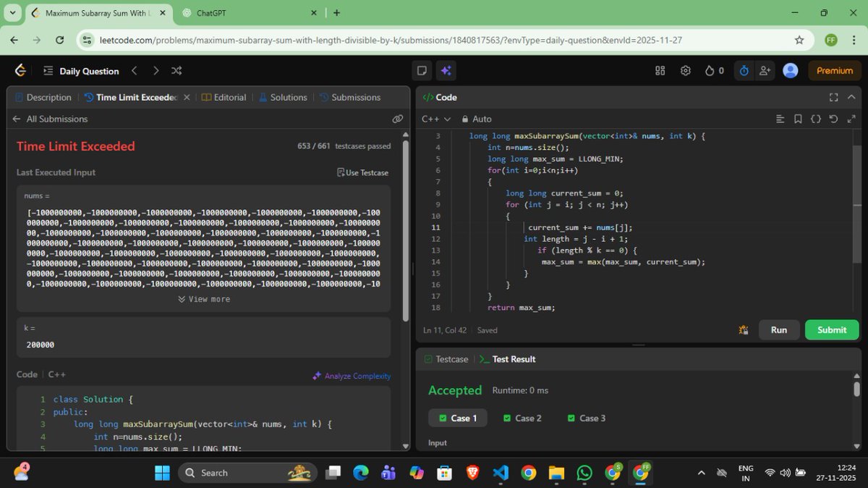Open Visual Studio Code from taskbar

(x=501, y=473)
